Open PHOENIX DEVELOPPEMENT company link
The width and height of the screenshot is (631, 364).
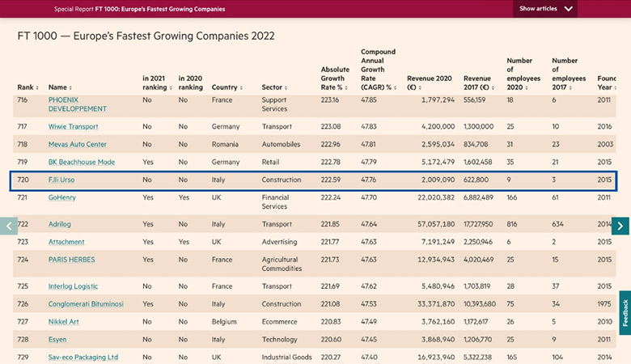click(x=78, y=104)
